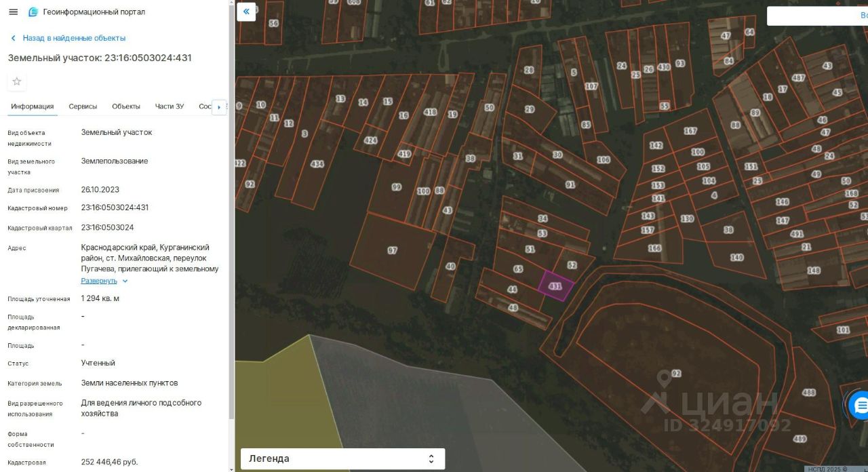The image size is (868, 472).
Task: Open the hamburger menu
Action: click(x=13, y=12)
